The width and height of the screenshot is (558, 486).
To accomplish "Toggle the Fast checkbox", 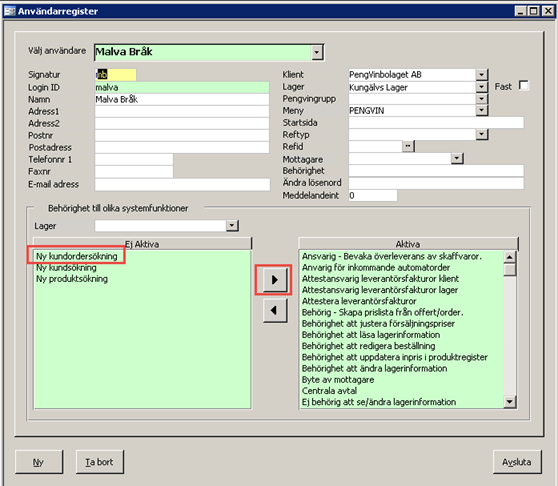I will [x=523, y=86].
